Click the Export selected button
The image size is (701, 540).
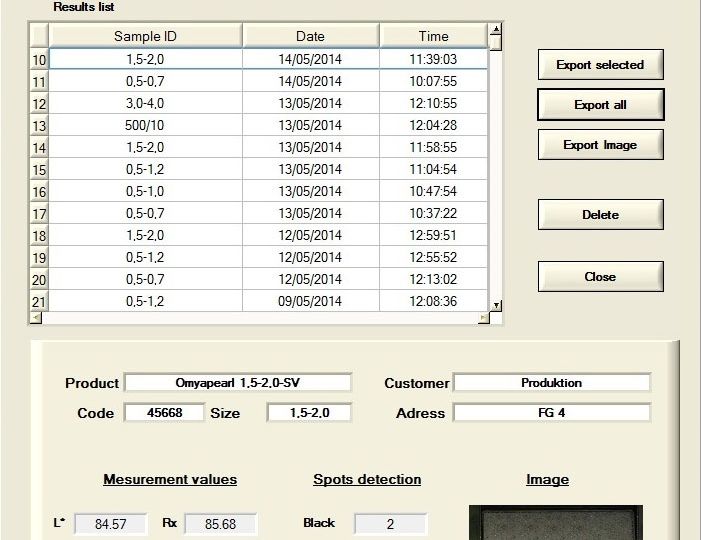pos(600,65)
